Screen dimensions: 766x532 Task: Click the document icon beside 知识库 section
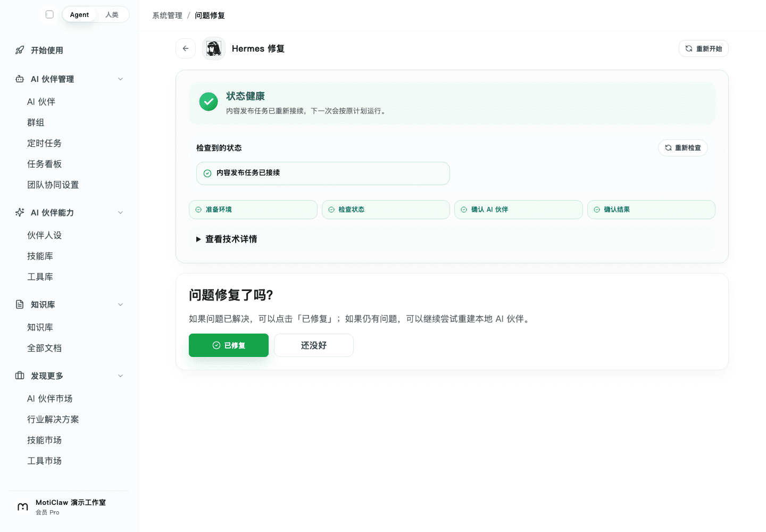click(20, 304)
